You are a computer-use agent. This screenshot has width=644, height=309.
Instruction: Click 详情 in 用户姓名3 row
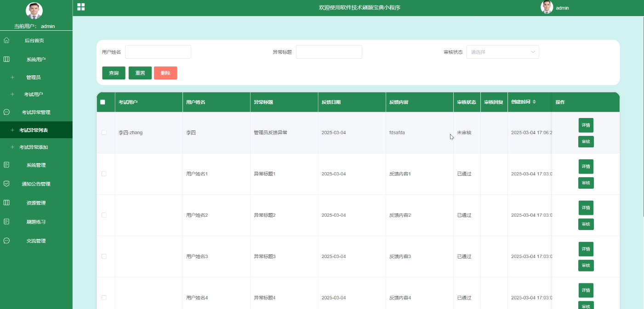point(586,249)
